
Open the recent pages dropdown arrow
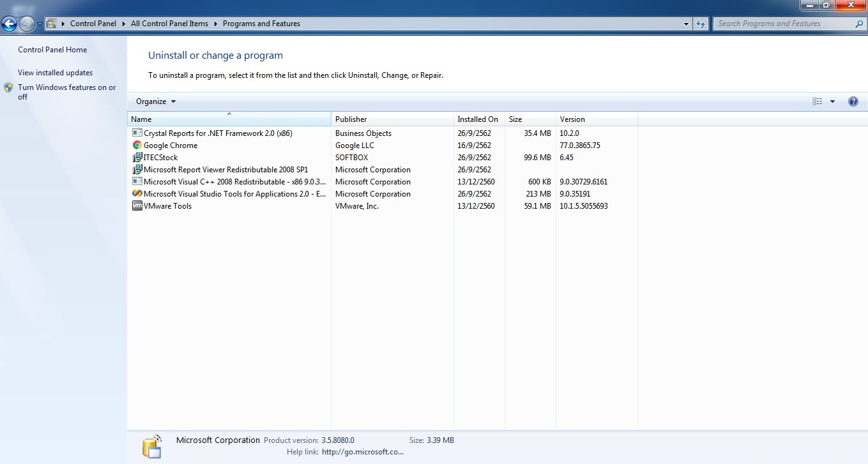tap(40, 24)
